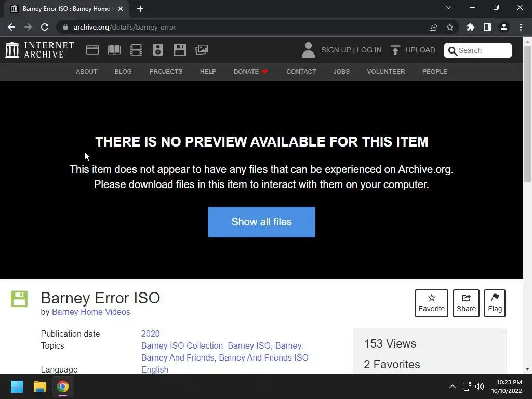The width and height of the screenshot is (532, 399).
Task: Click Show all files button
Action: coord(262,222)
